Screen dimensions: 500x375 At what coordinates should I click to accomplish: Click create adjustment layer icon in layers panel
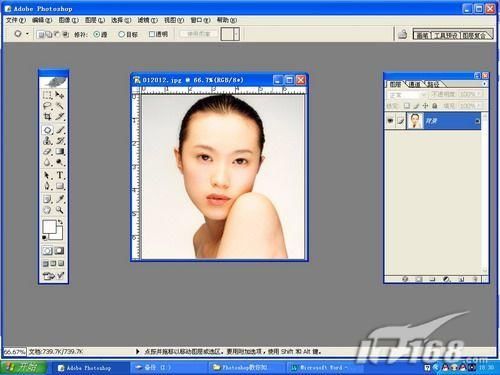tap(447, 279)
